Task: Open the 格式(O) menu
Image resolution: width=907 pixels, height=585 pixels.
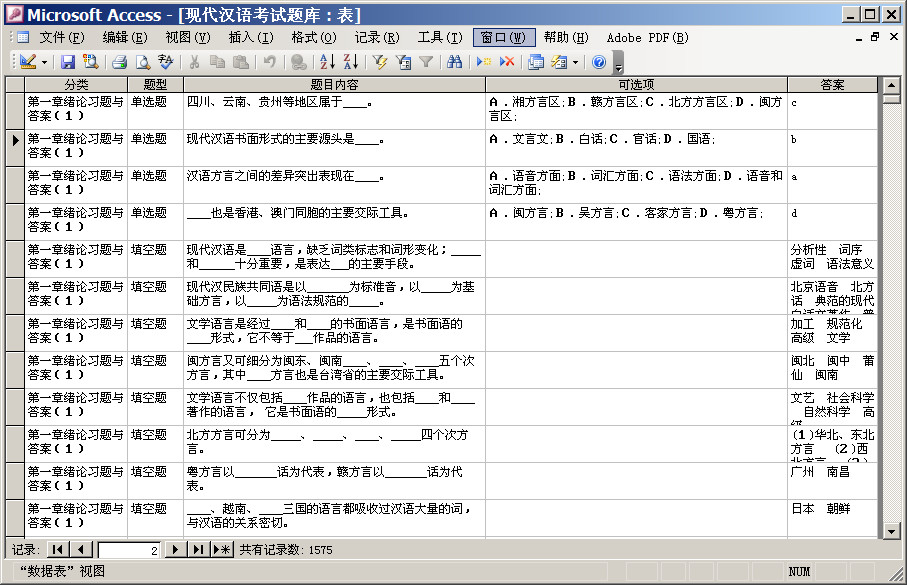Action: pos(314,38)
